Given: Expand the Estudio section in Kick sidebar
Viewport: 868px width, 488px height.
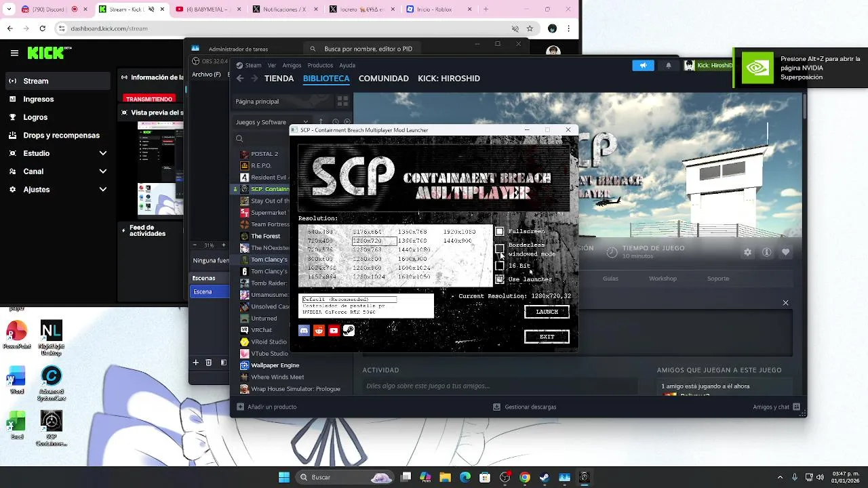Looking at the screenshot, I should click(x=103, y=153).
